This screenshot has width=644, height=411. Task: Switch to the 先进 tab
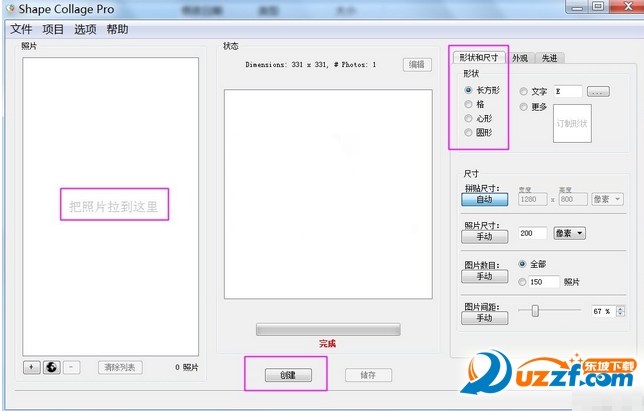[x=550, y=58]
